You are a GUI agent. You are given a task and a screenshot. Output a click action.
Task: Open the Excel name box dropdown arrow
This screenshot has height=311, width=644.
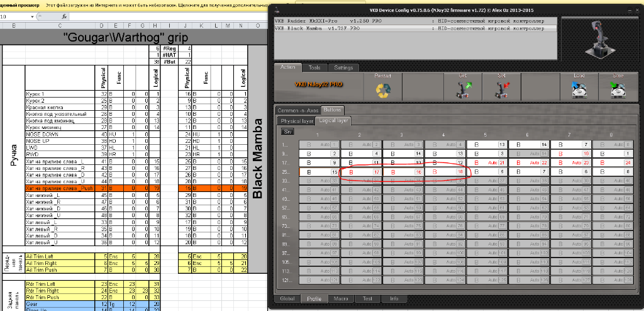point(33,17)
